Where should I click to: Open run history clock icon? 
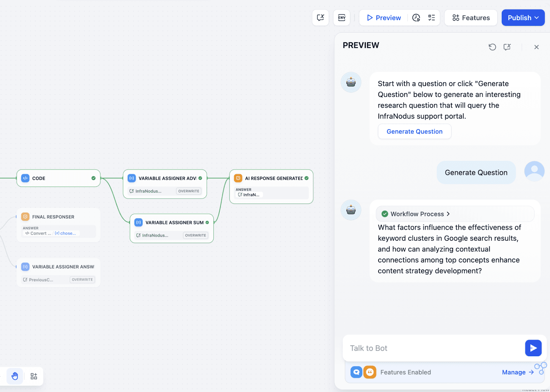[x=416, y=18]
